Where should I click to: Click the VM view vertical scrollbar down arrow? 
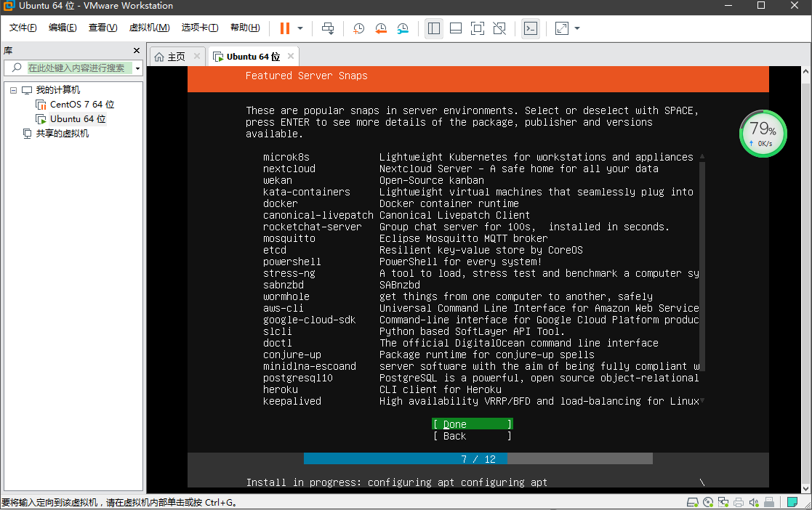[x=805, y=488]
